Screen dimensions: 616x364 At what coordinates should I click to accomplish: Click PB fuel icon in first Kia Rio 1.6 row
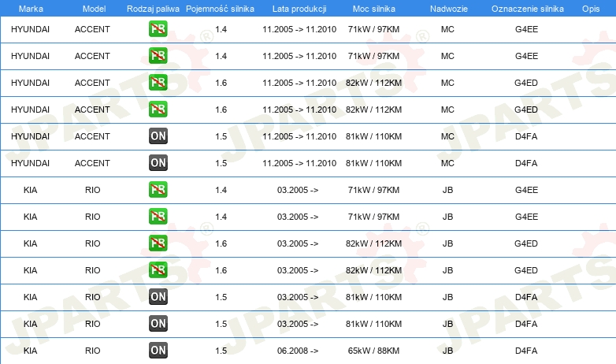[x=158, y=243]
